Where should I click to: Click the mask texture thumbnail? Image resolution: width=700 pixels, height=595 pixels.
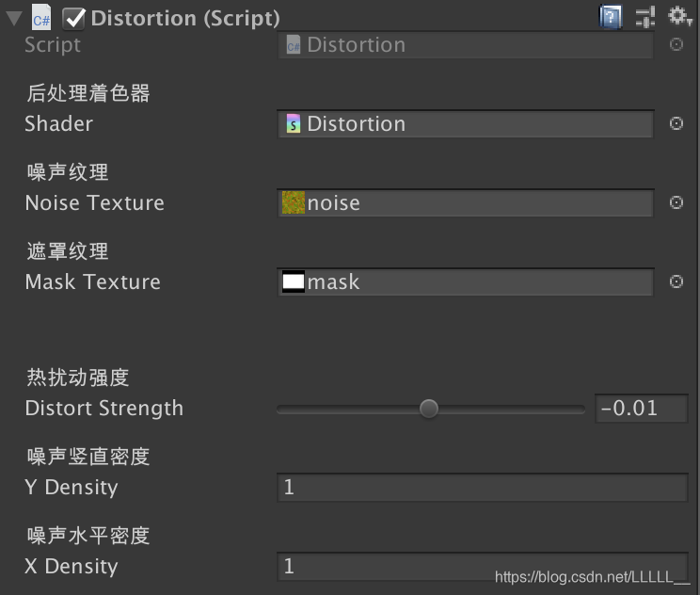(x=294, y=281)
